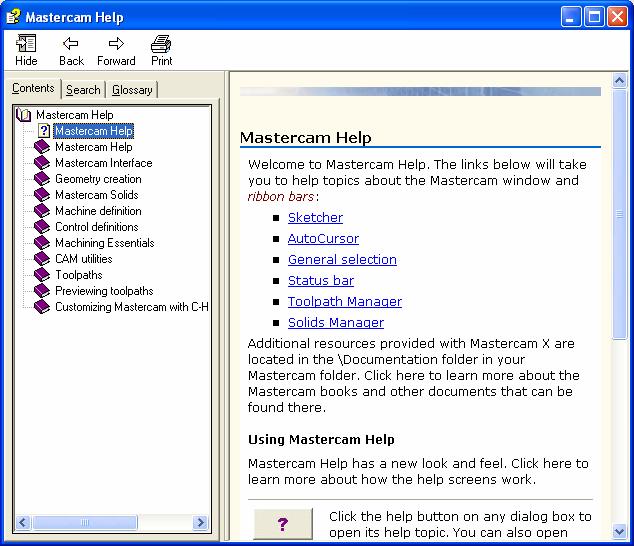634x546 pixels.
Task: Open the Solids Manager link
Action: point(336,323)
